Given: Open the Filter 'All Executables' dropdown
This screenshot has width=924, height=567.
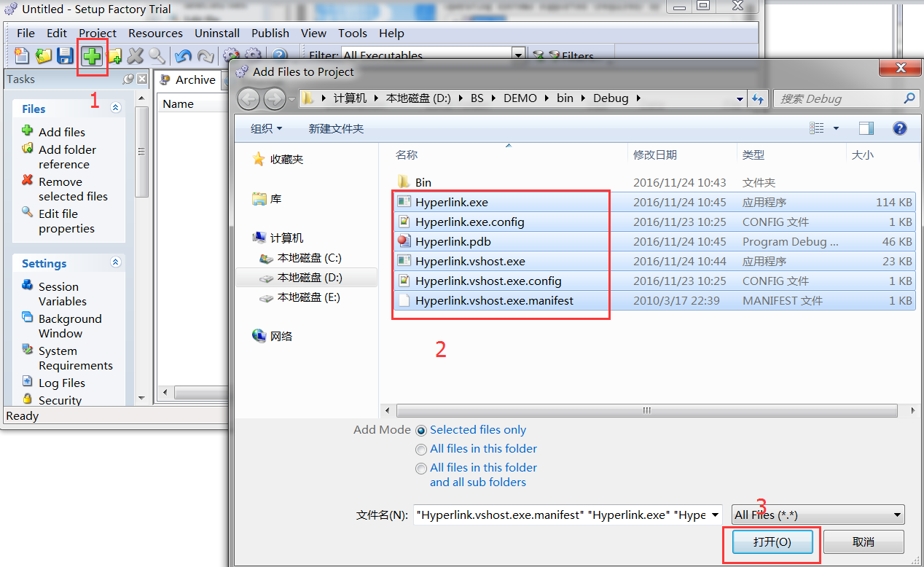Looking at the screenshot, I should tap(518, 55).
